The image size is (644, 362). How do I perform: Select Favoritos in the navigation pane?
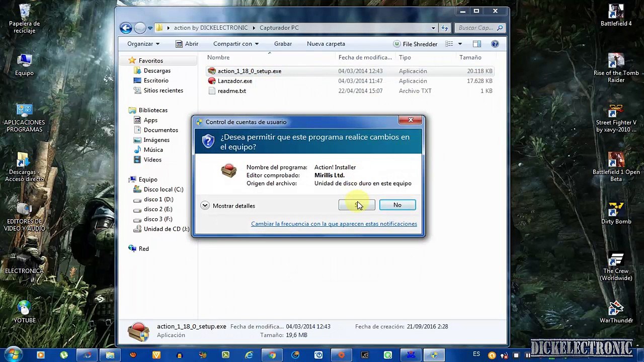coord(150,61)
